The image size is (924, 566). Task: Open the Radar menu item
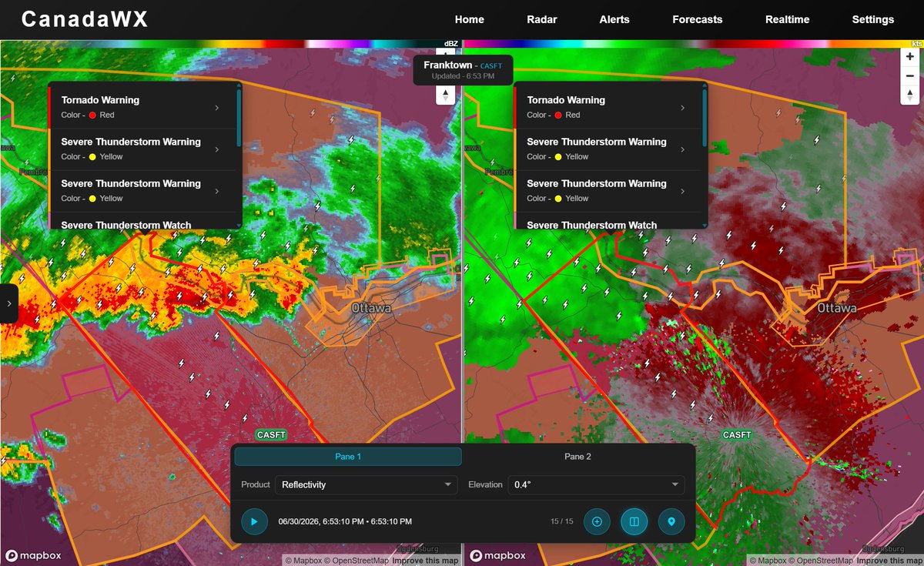pos(542,19)
